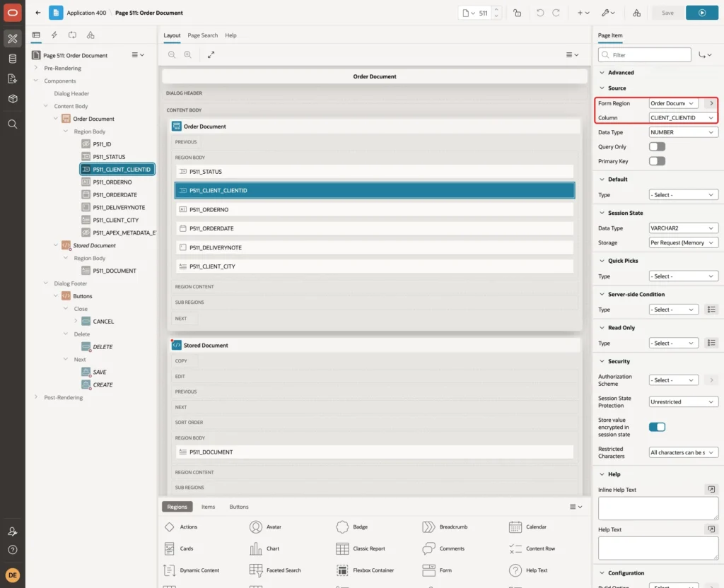Click the Save button
This screenshot has width=724, height=588.
pyautogui.click(x=667, y=13)
